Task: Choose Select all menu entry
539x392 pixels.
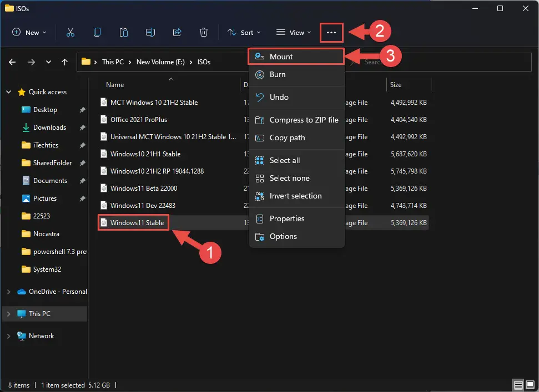Action: coord(296,160)
